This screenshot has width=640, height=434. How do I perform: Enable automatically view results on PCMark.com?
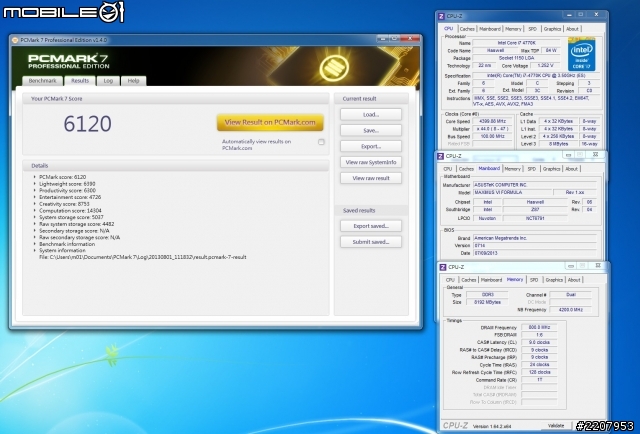[321, 142]
